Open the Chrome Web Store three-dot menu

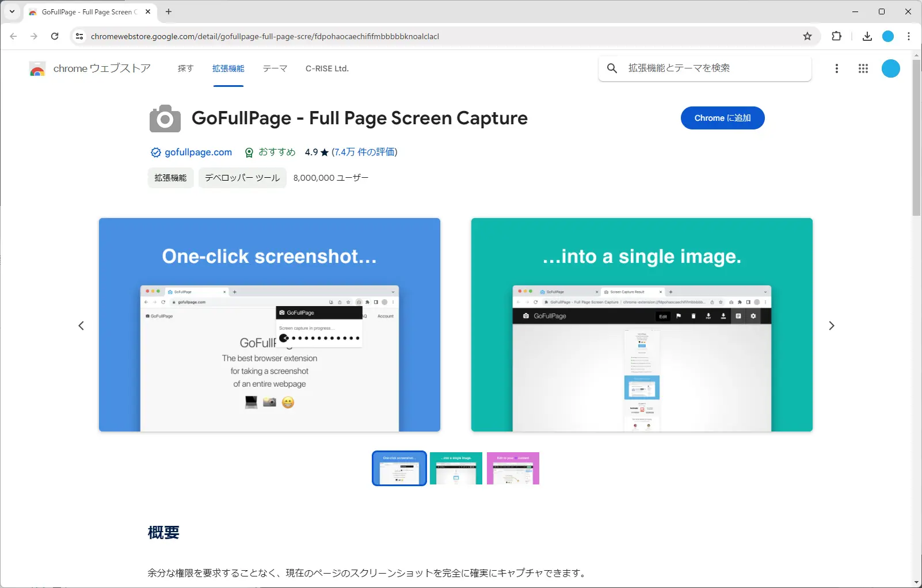coord(837,68)
